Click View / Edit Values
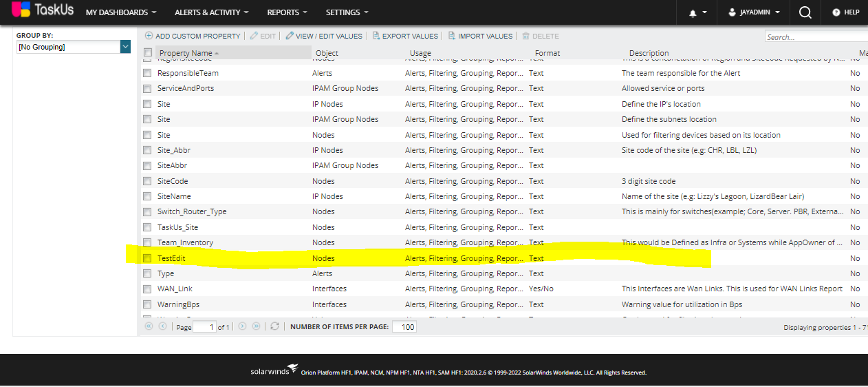This screenshot has width=868, height=387. [324, 36]
